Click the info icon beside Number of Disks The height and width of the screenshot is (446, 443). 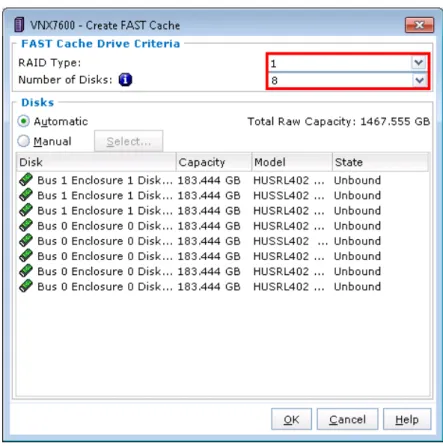tap(125, 80)
